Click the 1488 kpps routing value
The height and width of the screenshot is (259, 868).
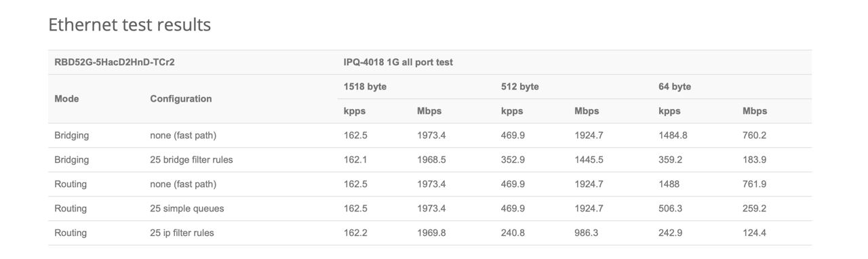(669, 184)
